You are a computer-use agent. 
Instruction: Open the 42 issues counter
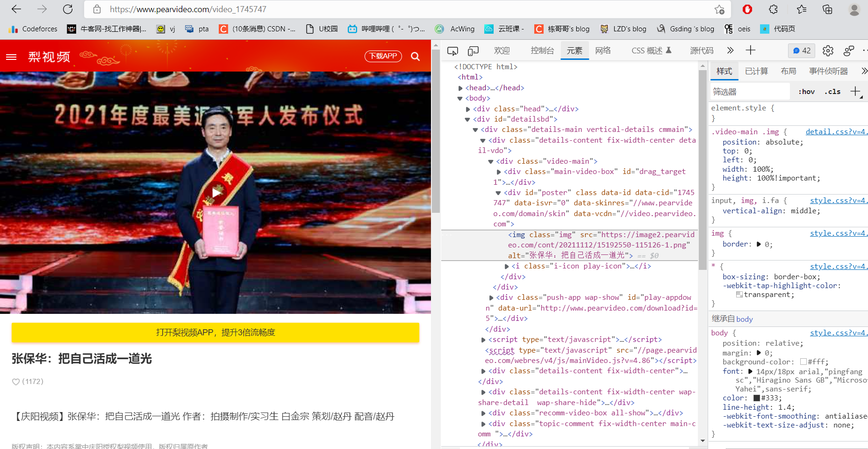[x=802, y=51]
